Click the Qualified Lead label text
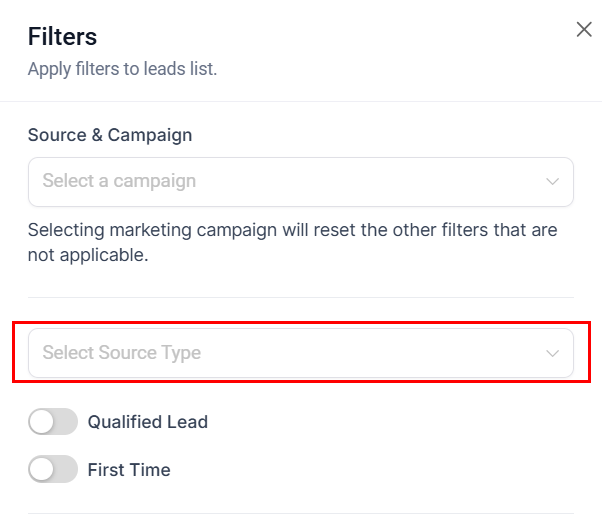This screenshot has height=527, width=602. click(148, 422)
